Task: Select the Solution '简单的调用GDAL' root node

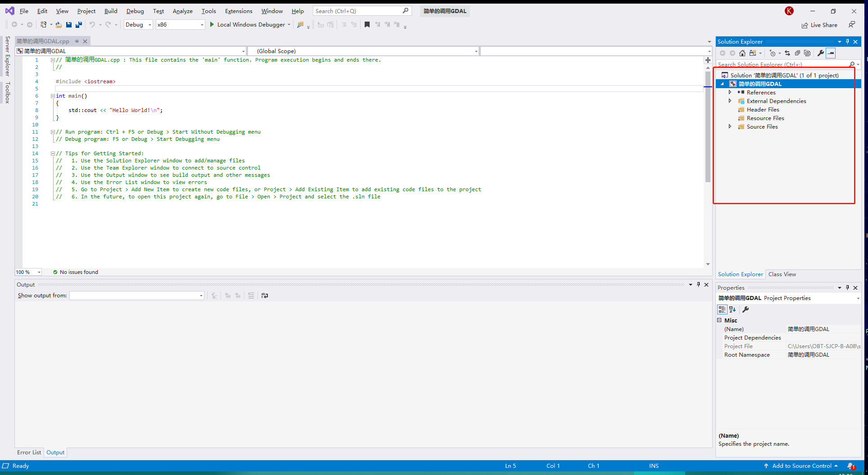Action: click(x=784, y=75)
